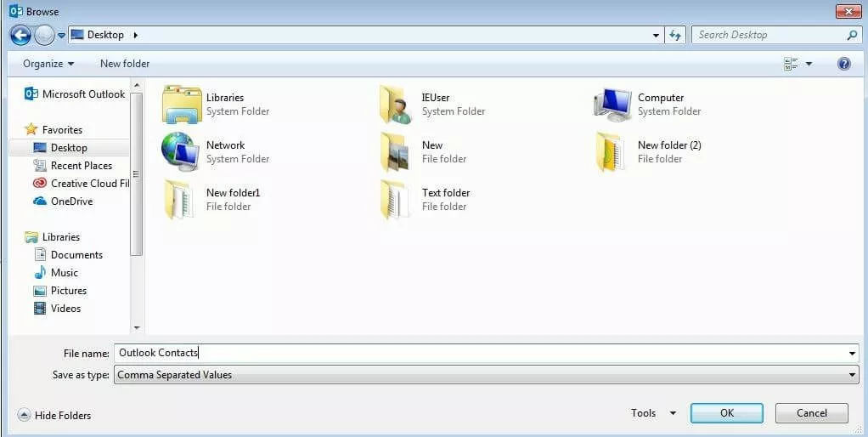Click the Help question mark icon
Image resolution: width=868 pixels, height=437 pixels.
click(x=843, y=64)
